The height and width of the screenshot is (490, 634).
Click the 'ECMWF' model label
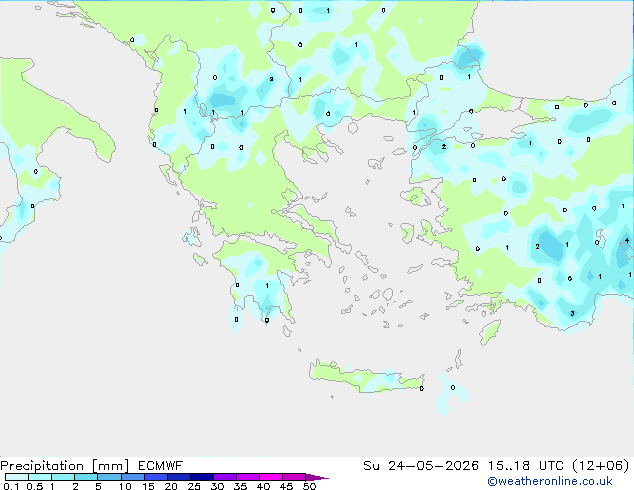[x=161, y=466]
